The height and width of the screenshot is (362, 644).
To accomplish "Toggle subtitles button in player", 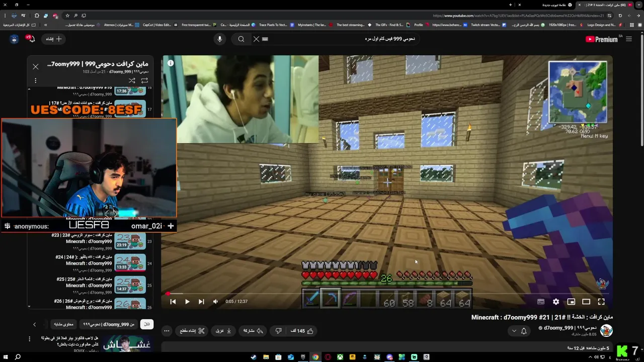I will [541, 302].
